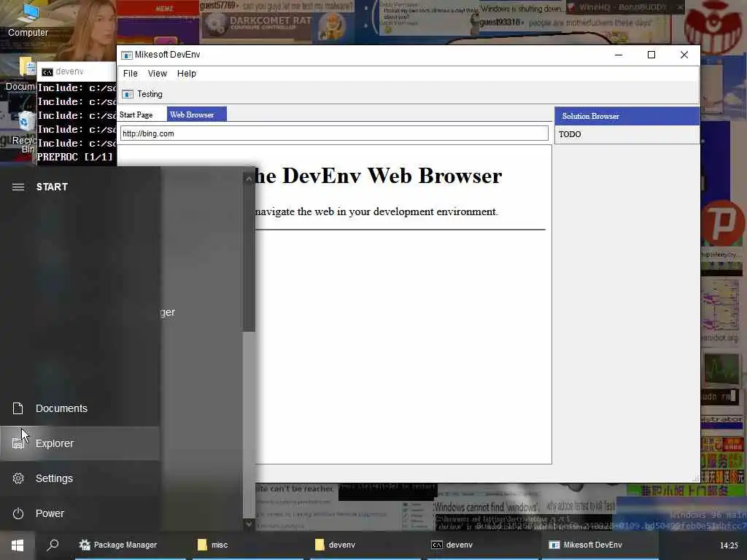
Task: Click the http://bing.com address field
Action: [x=334, y=133]
